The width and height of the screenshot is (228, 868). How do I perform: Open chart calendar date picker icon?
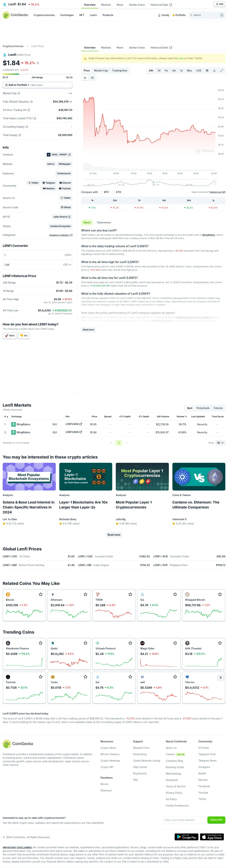click(207, 71)
